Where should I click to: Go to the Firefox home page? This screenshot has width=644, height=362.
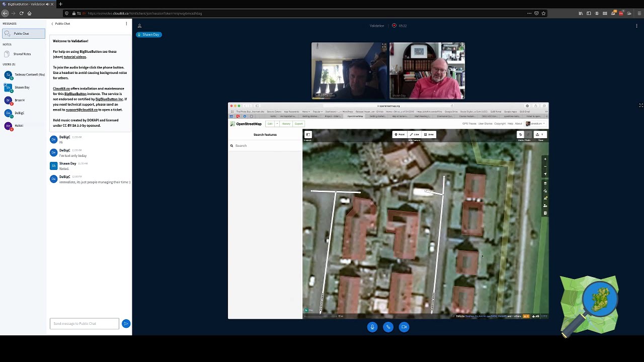pos(29,13)
